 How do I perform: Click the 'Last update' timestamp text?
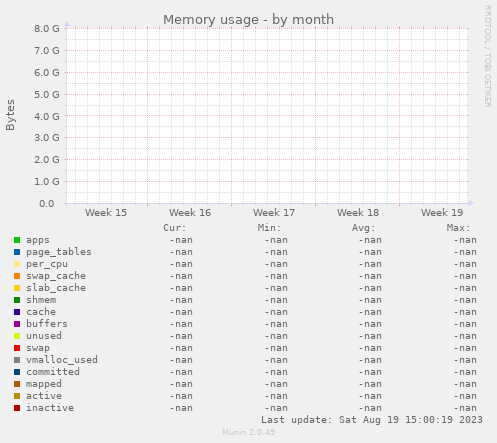point(372,420)
